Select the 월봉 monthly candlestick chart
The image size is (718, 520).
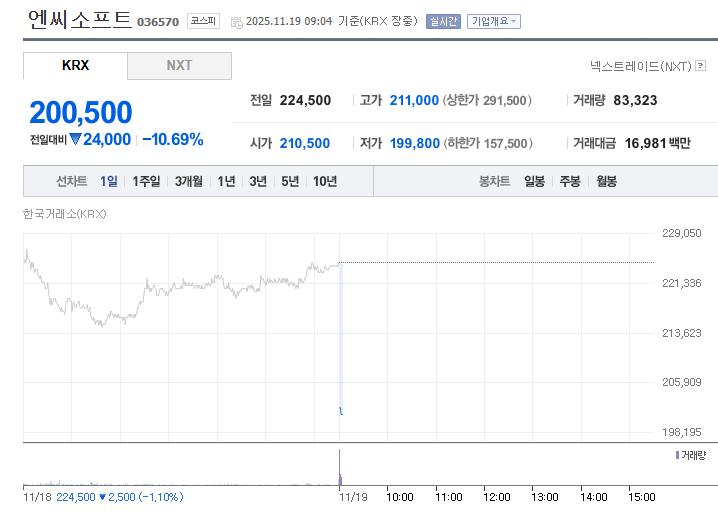606,181
